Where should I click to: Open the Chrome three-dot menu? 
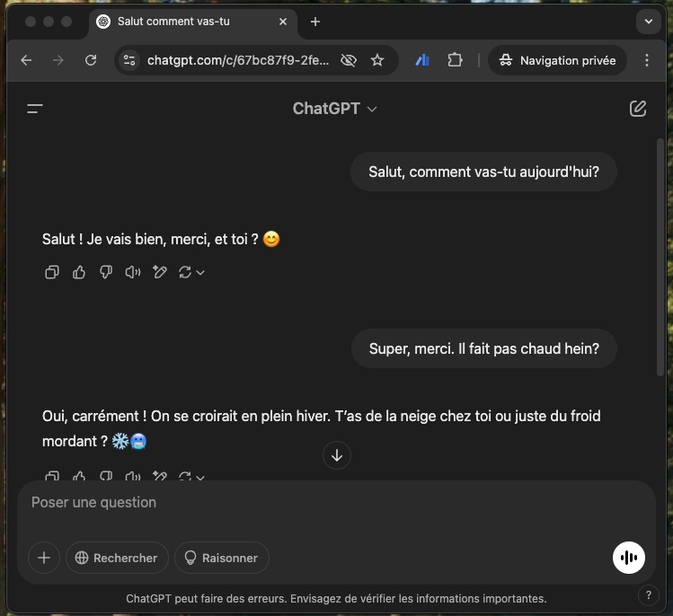pyautogui.click(x=646, y=60)
